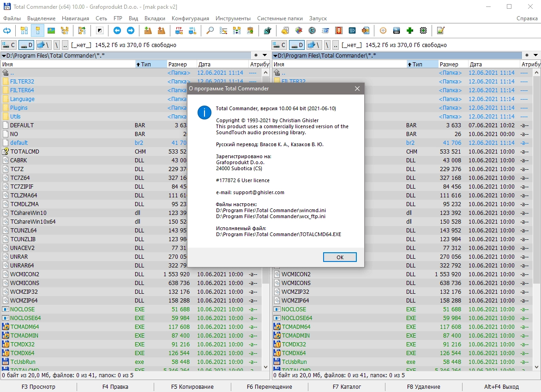Open network drive button in left panel
The image size is (541, 392).
click(43, 45)
